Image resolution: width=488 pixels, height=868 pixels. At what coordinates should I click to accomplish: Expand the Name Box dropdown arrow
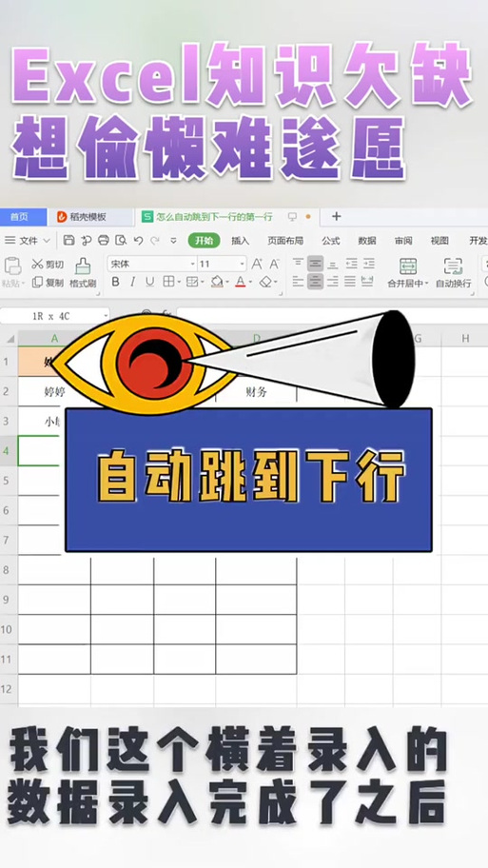click(x=106, y=317)
